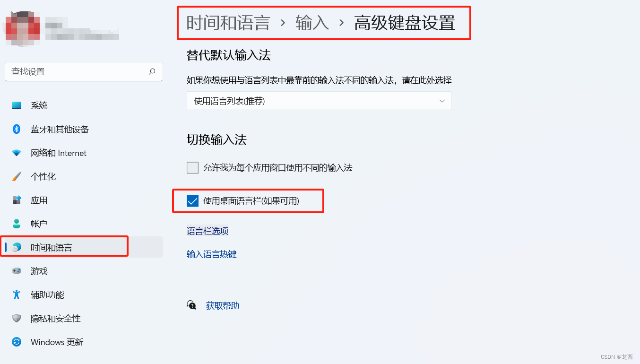Screen dimensions: 640x364
Task: Select the 辅助功能 accessibility icon
Action: coord(17,295)
